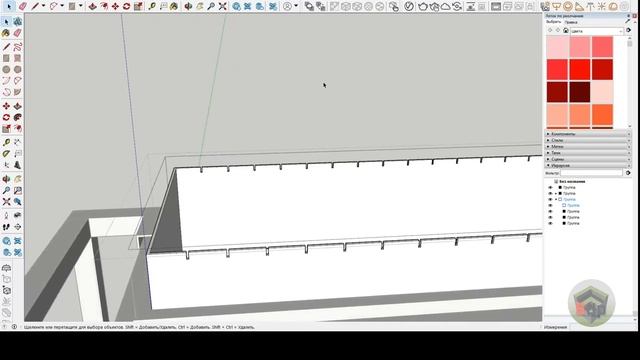The image size is (640, 360).
Task: Toggle eye of bottom-most Группа row
Action: pos(550,224)
